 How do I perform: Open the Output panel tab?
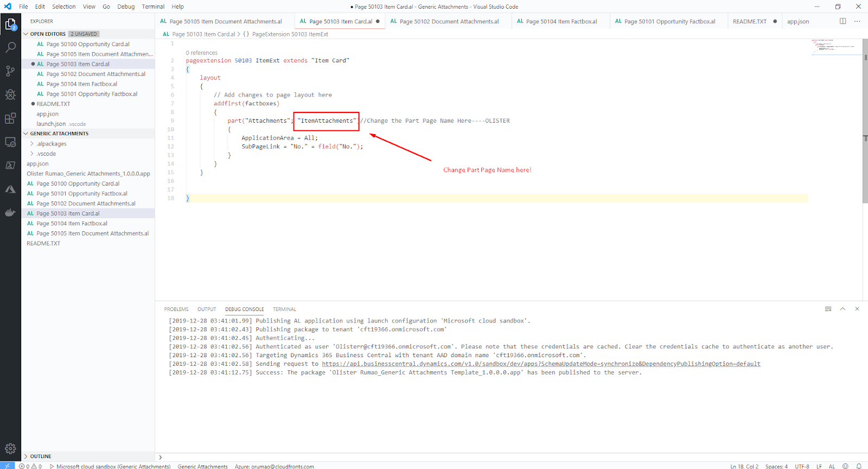(207, 309)
